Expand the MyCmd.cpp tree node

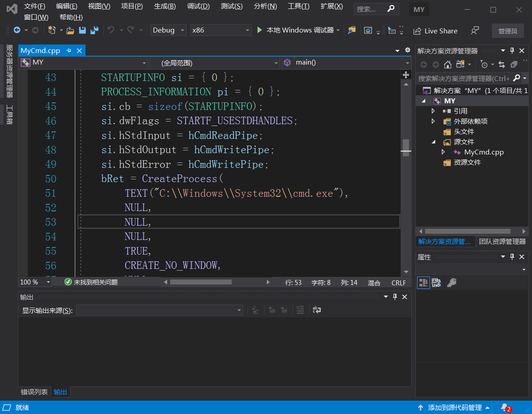click(x=443, y=152)
